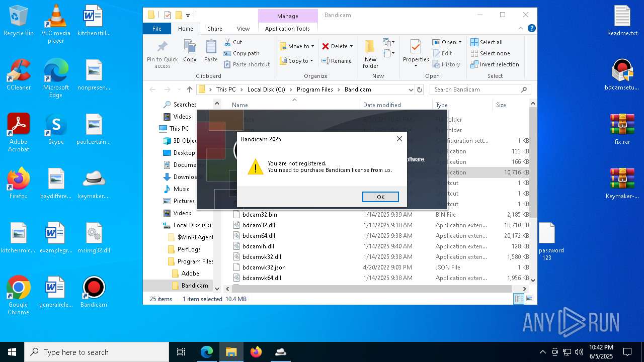644x362 pixels.
Task: Open the Open dropdown in ribbon
Action: pyautogui.click(x=447, y=42)
